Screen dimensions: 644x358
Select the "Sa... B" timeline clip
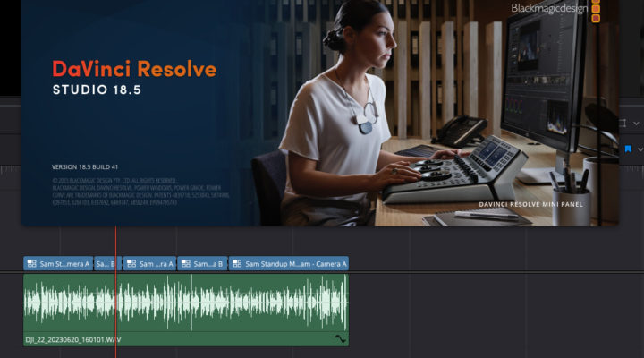click(x=107, y=263)
